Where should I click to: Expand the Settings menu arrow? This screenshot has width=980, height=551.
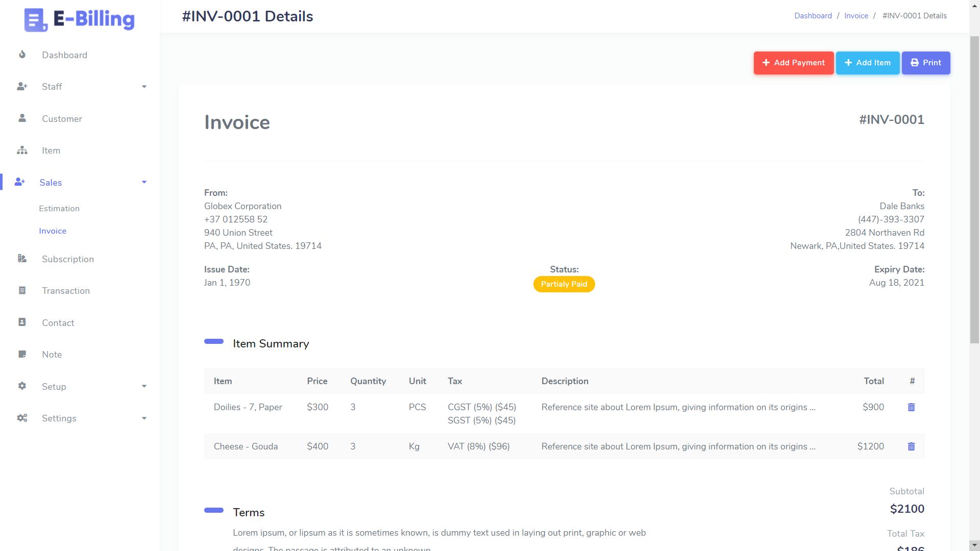pos(144,418)
